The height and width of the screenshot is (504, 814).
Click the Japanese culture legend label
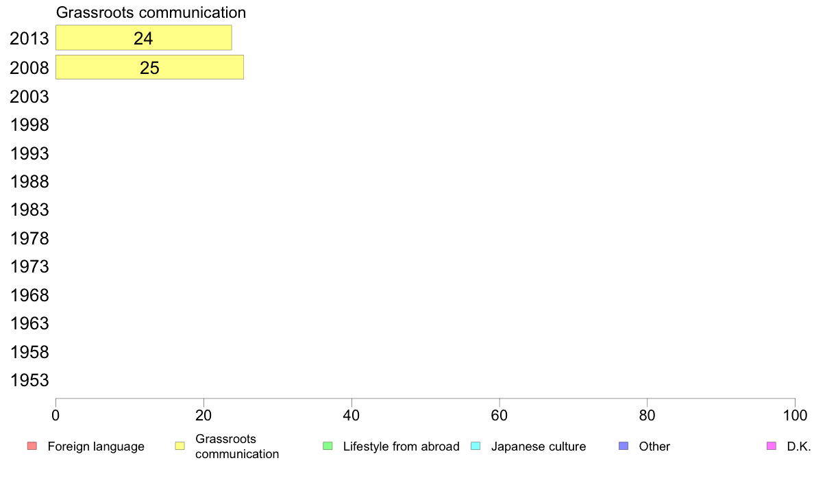coord(539,446)
